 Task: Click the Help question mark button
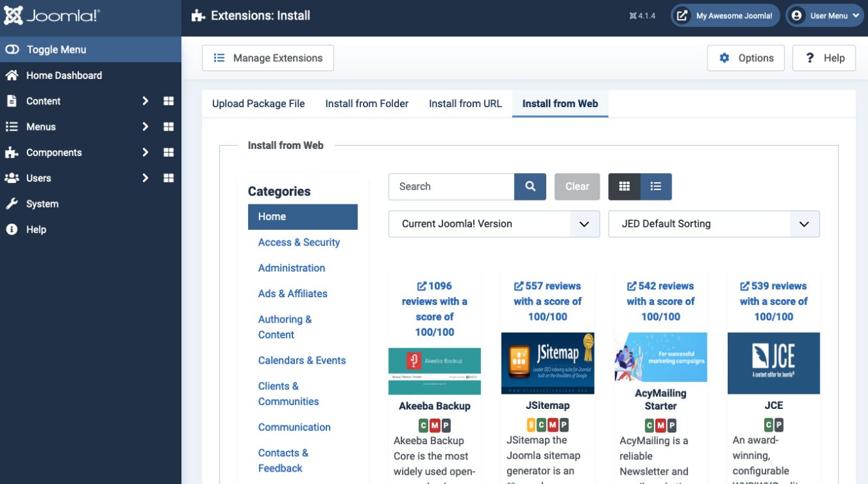824,58
